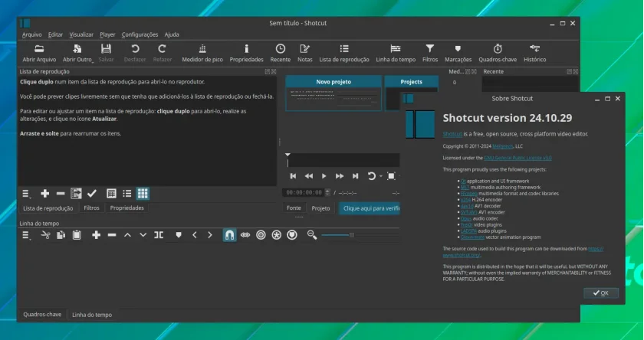
Task: Click the timeline overwrite down-chevron icon
Action: point(143,235)
